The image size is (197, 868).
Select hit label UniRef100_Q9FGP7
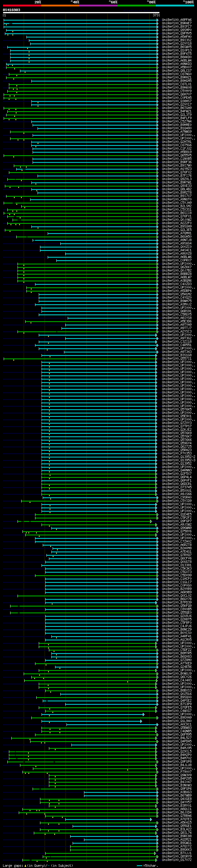coord(177,521)
